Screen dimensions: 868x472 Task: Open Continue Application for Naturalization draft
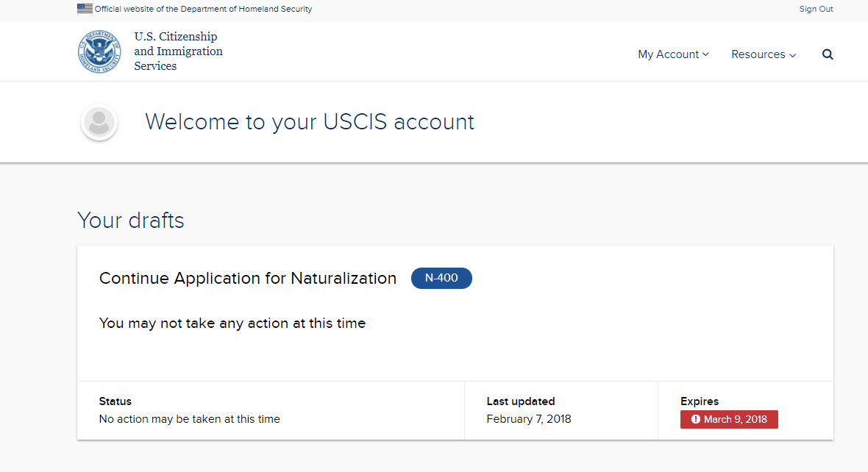(247, 278)
